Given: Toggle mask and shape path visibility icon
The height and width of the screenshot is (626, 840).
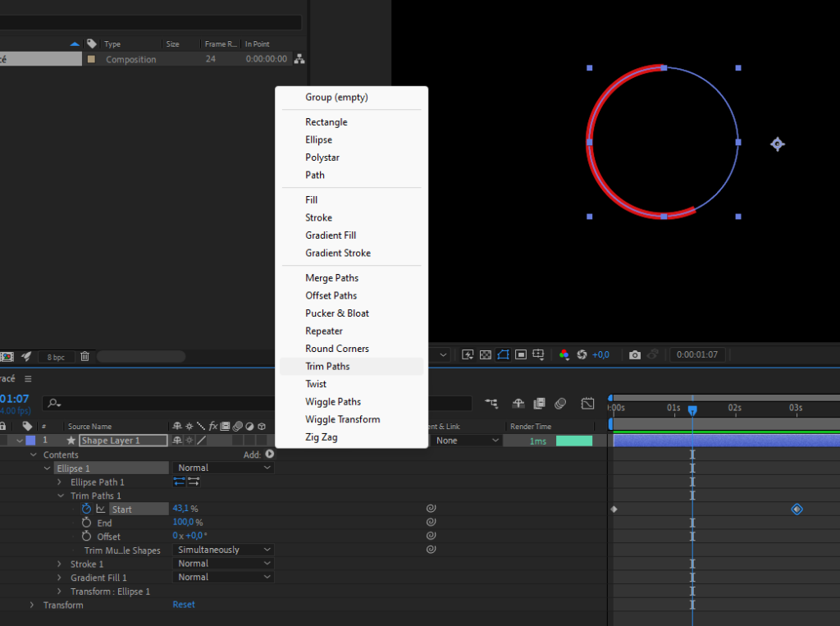Looking at the screenshot, I should pos(503,355).
